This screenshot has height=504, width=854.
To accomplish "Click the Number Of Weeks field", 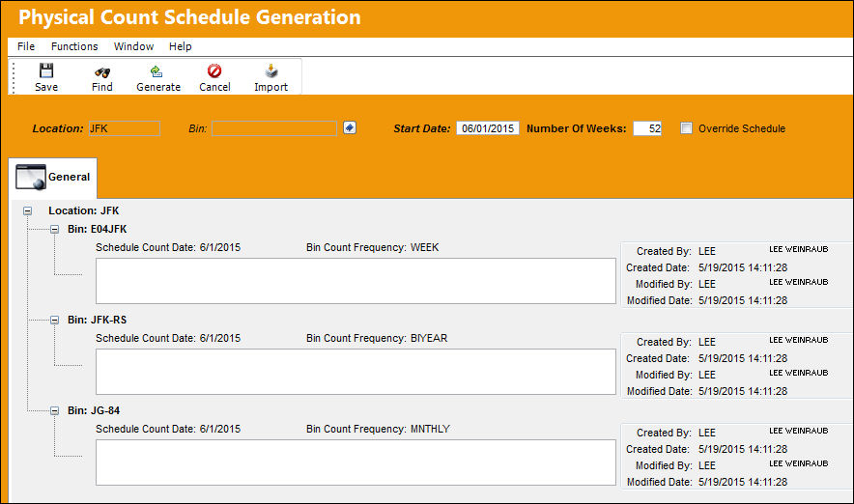I will (x=647, y=128).
